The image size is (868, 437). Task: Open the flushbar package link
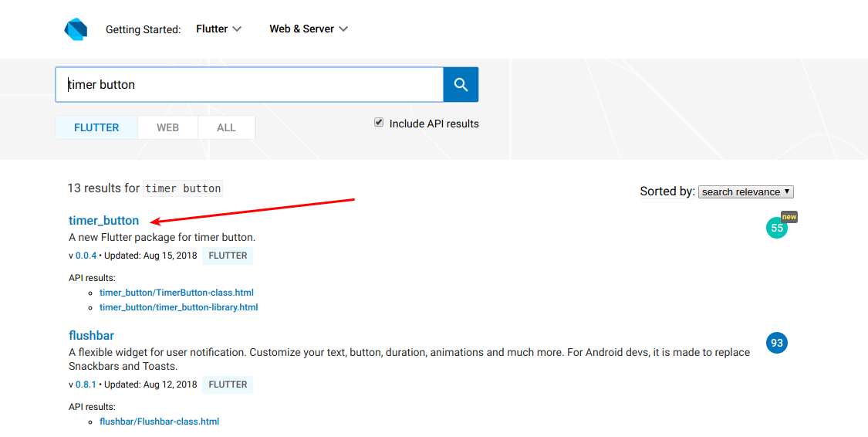91,336
